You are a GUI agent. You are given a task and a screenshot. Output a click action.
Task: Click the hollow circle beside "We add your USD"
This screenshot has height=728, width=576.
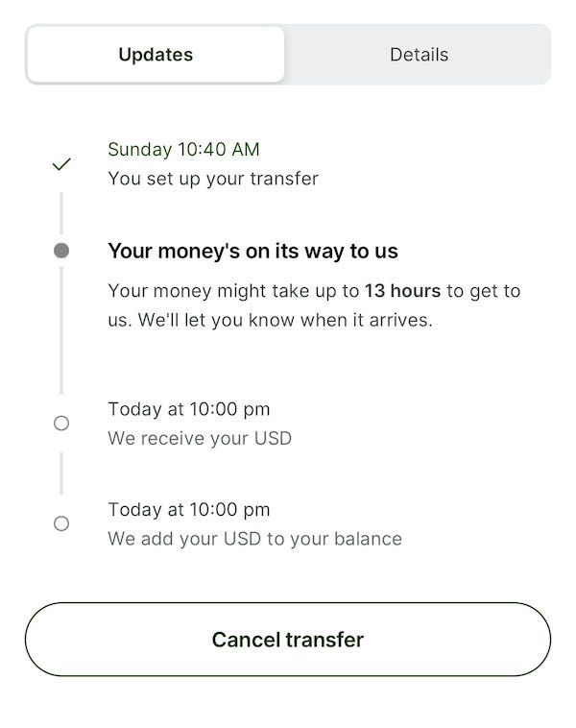61,523
